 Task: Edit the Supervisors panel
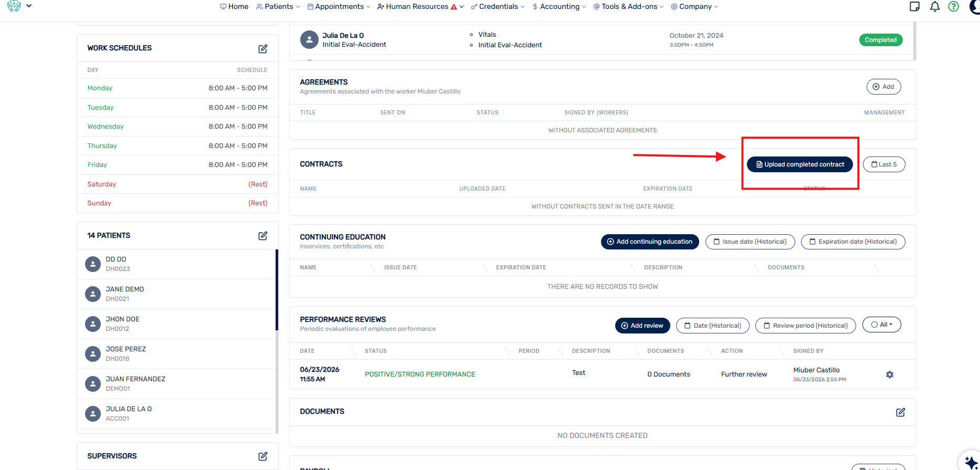263,456
